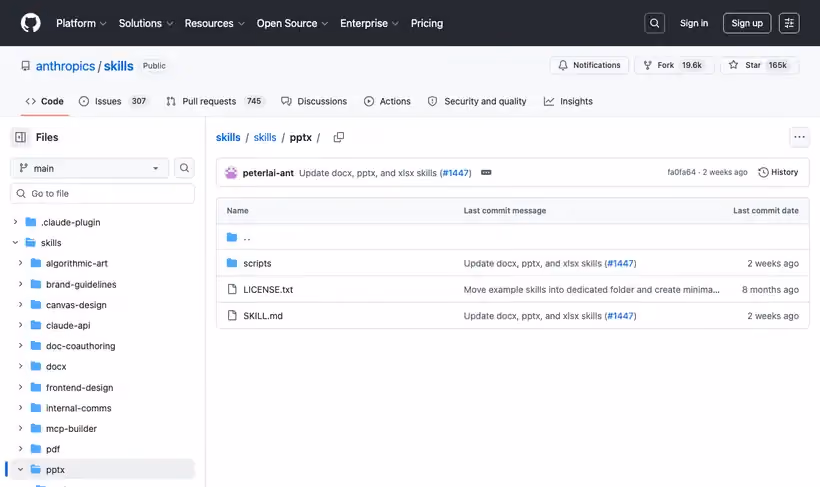Open the Discussions tab
Screen dimensions: 820x487
click(314, 101)
